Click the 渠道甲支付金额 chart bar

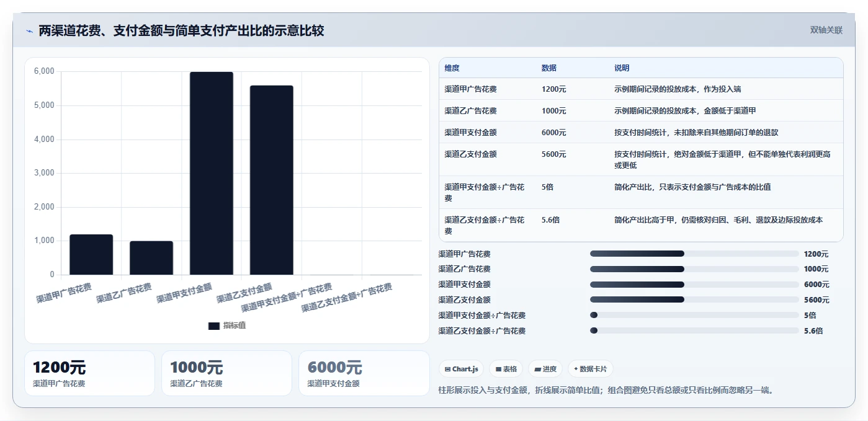(x=212, y=173)
